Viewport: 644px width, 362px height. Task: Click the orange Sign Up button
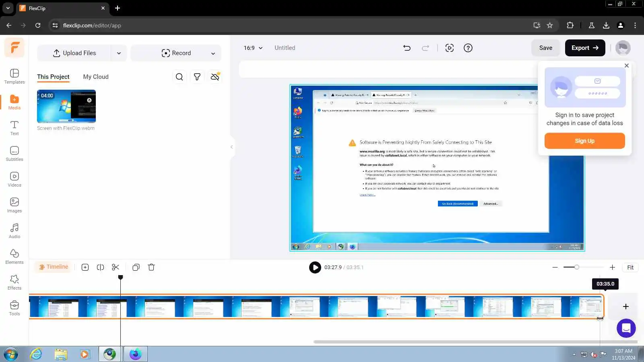click(584, 141)
